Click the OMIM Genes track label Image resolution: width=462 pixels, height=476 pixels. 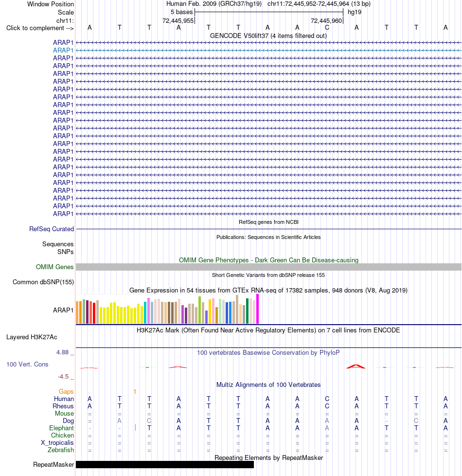coord(54,267)
